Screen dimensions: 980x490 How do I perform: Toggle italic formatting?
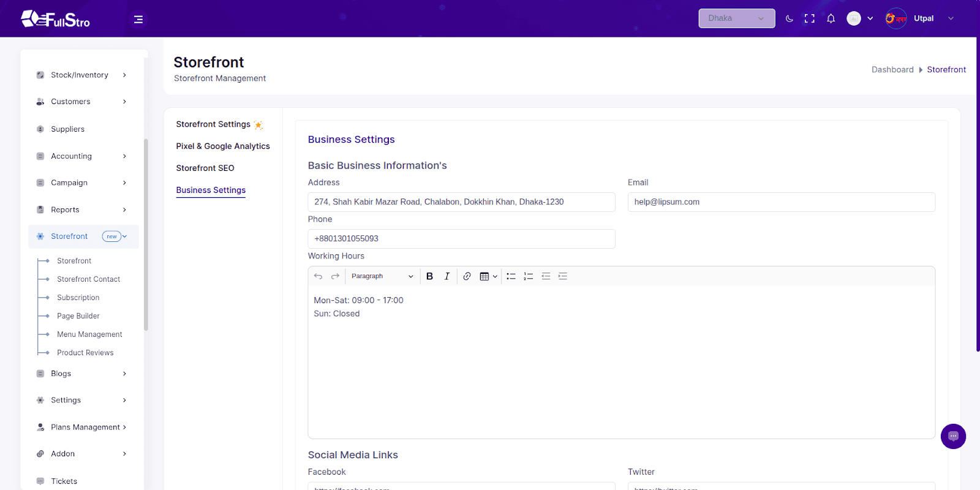(447, 276)
